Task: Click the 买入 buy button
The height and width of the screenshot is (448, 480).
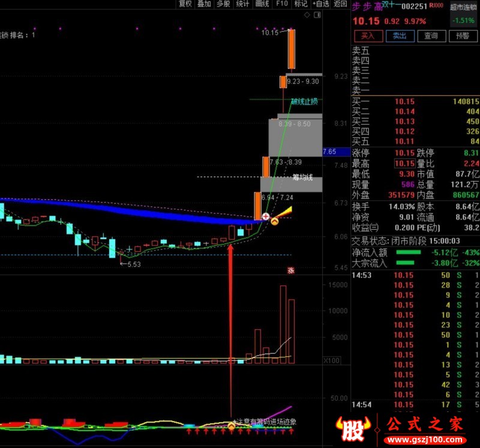Action: pyautogui.click(x=368, y=36)
